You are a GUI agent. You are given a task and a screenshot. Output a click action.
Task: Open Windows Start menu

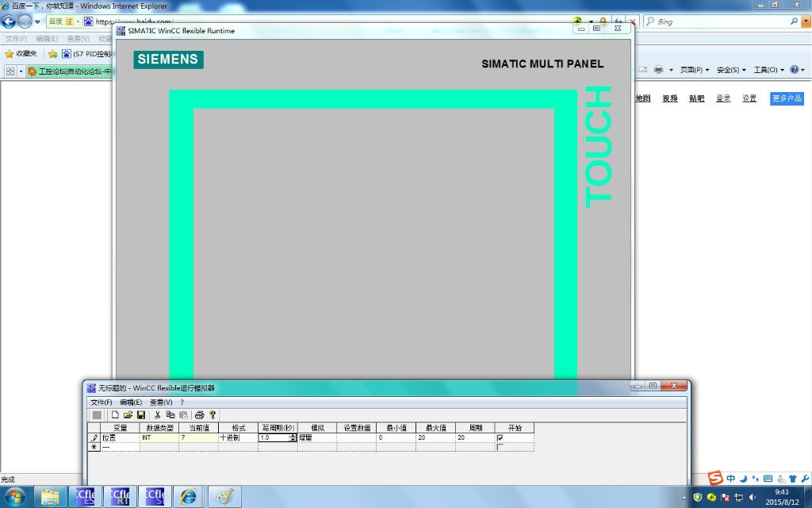(14, 497)
